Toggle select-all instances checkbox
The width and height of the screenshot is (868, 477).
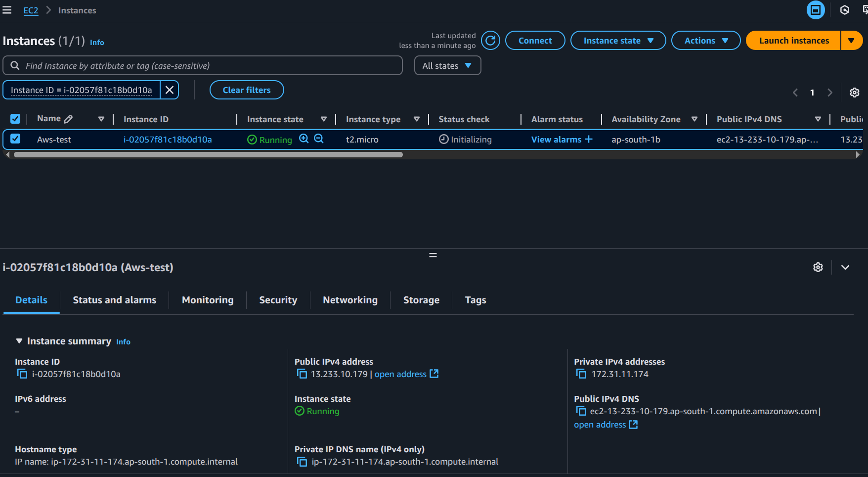pyautogui.click(x=15, y=119)
